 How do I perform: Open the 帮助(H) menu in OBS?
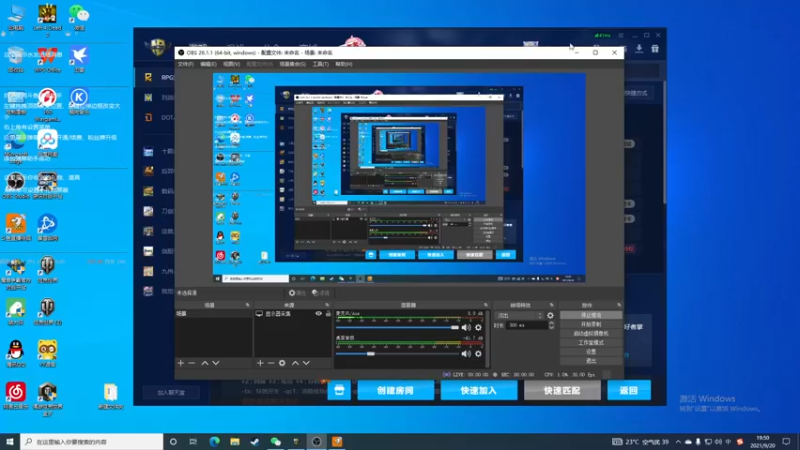coord(343,64)
